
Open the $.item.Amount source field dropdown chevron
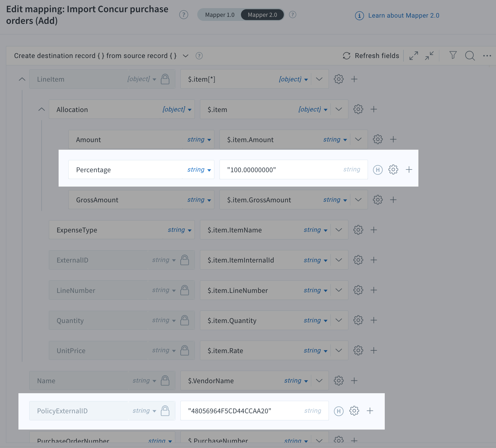[358, 139]
